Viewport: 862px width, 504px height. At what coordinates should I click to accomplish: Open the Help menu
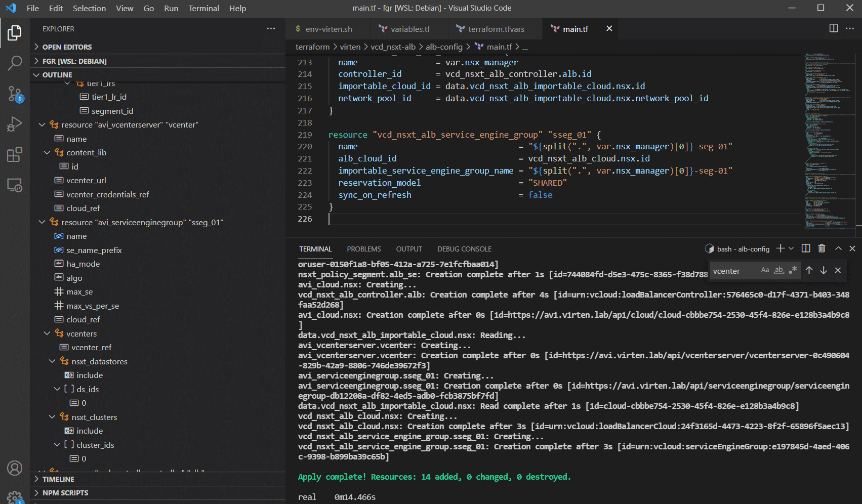(237, 8)
